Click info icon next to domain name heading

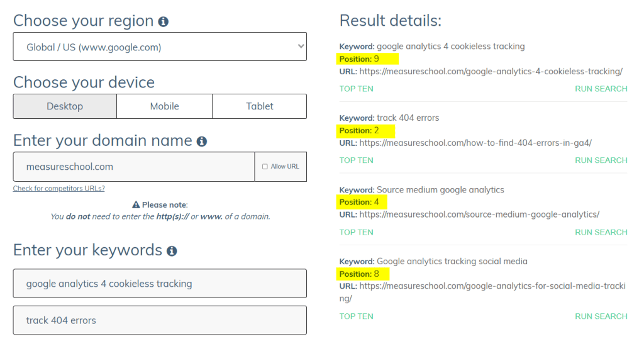click(x=202, y=142)
